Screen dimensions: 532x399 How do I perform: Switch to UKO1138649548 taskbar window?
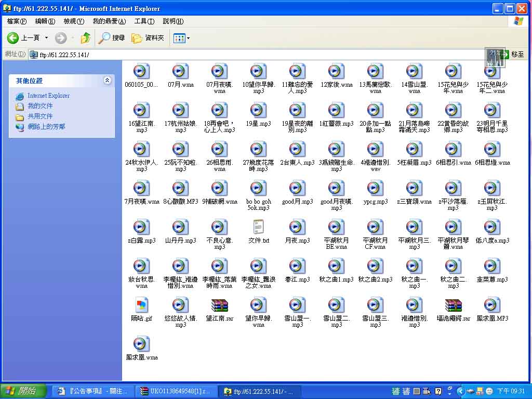(175, 391)
